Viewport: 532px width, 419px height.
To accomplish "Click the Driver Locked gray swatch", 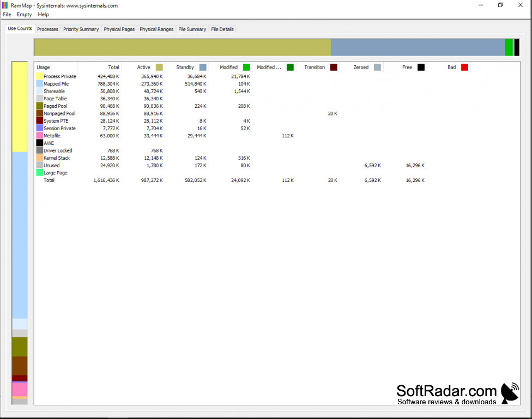I will click(40, 150).
